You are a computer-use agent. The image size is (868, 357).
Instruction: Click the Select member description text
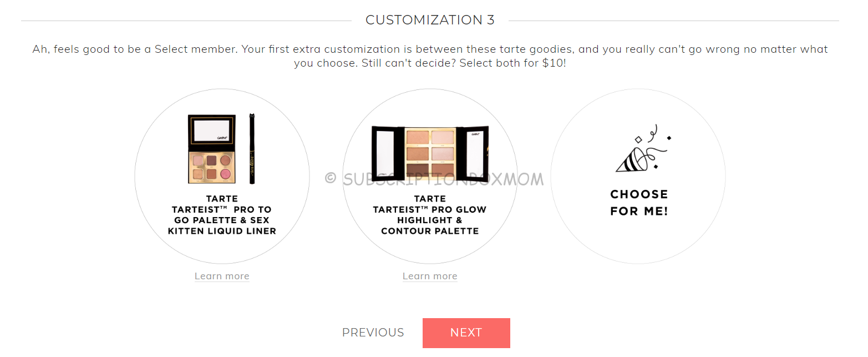coord(430,56)
